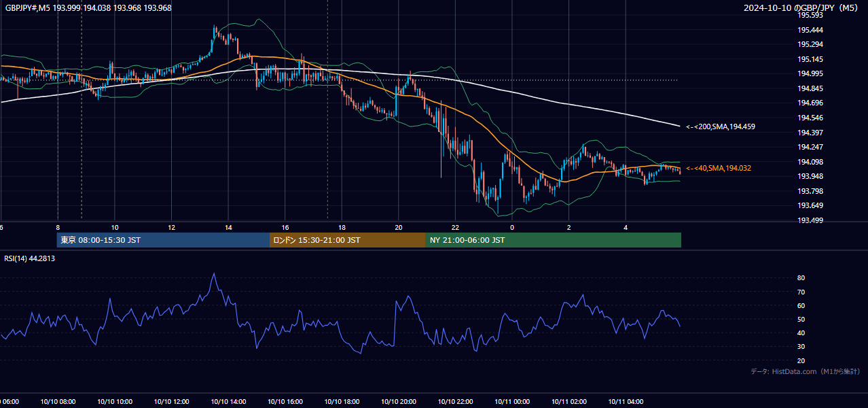Click hour tick 0 under price chart
Screen dimensions: 868x408
click(x=512, y=227)
